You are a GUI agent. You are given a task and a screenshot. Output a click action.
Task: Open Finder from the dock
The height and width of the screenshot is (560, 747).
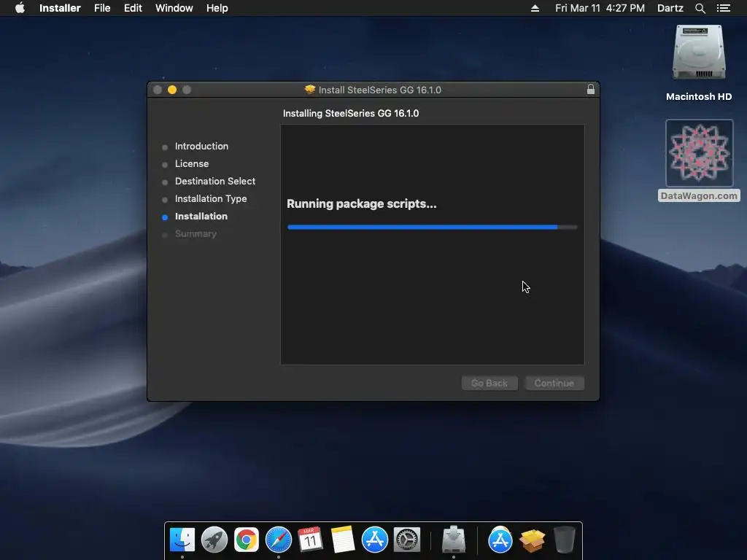click(182, 540)
